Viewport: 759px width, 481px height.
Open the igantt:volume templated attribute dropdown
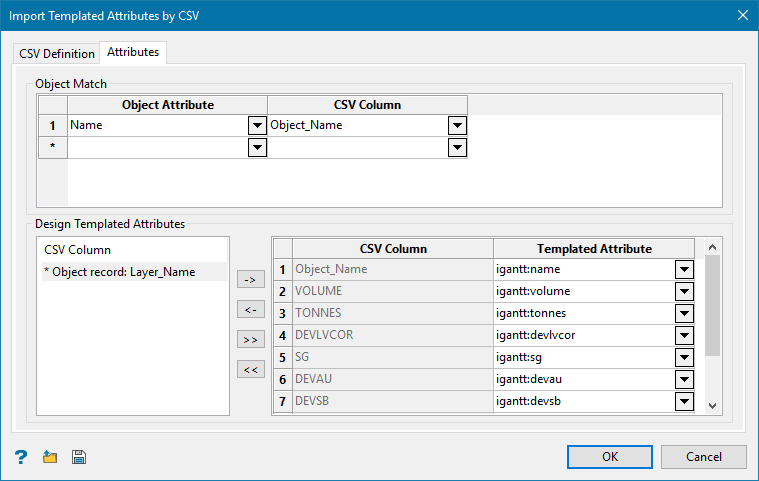[684, 291]
